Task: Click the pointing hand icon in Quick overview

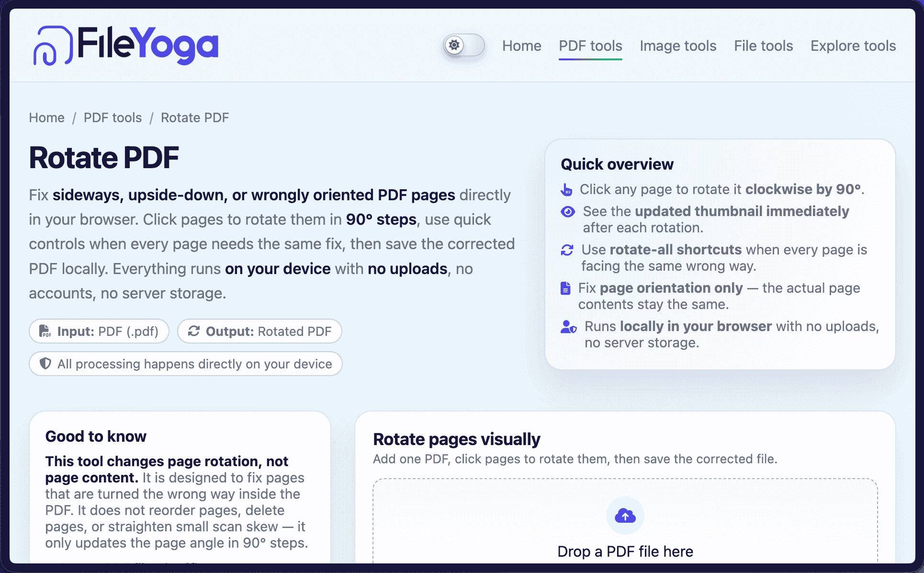Action: 566,190
